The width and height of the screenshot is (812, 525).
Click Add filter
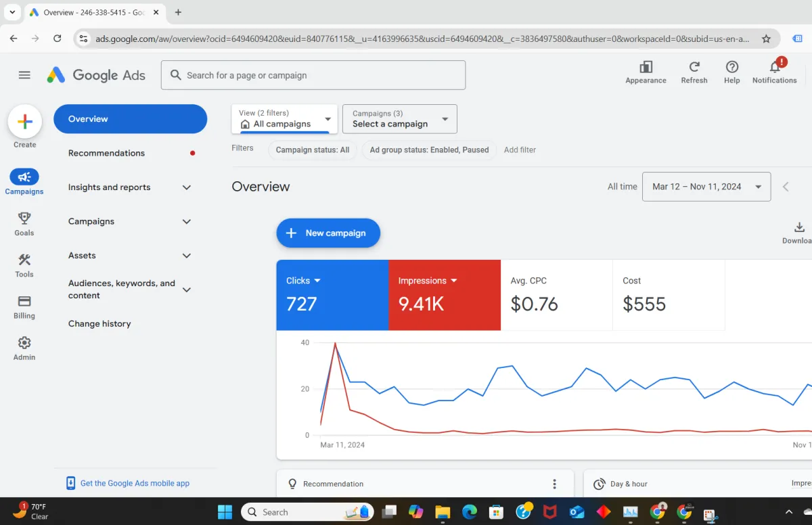tap(520, 150)
